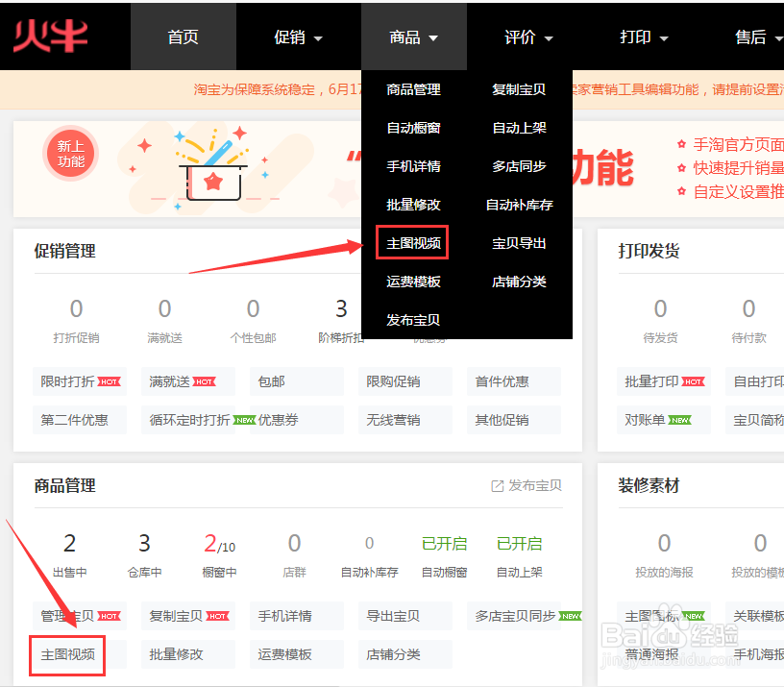Open 其他促销 button
The image size is (784, 687).
[x=514, y=420]
